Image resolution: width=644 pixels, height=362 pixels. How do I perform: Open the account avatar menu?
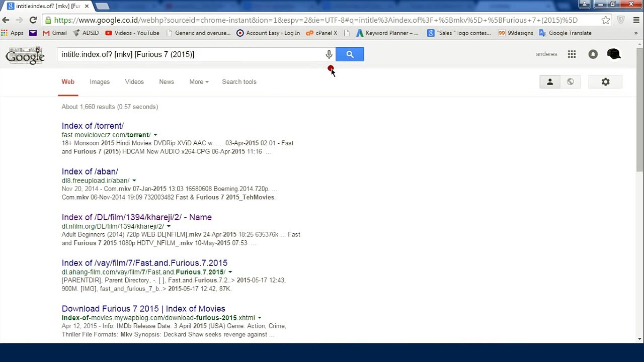coord(614,54)
